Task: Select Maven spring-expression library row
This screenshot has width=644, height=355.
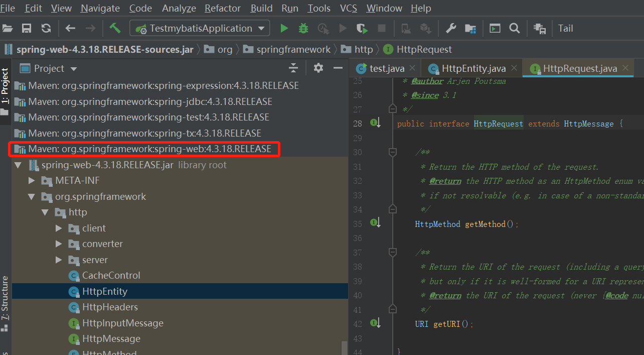Action: point(180,85)
